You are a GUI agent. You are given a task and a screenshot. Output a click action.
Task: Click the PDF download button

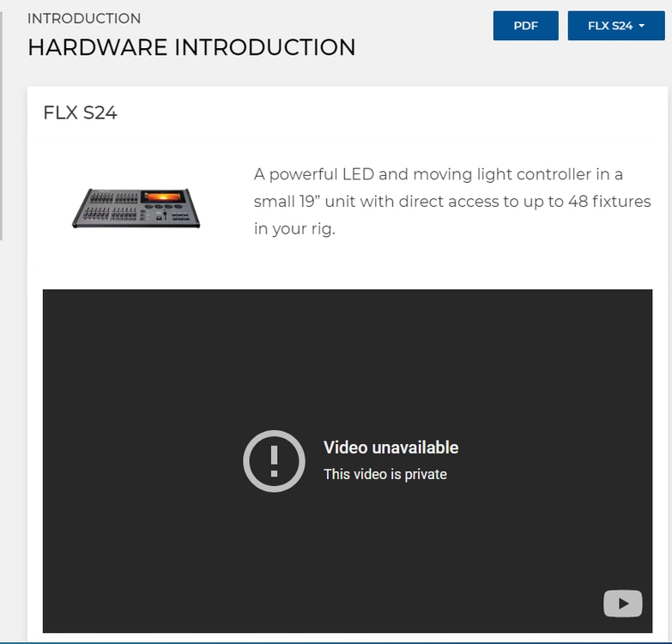pyautogui.click(x=525, y=26)
